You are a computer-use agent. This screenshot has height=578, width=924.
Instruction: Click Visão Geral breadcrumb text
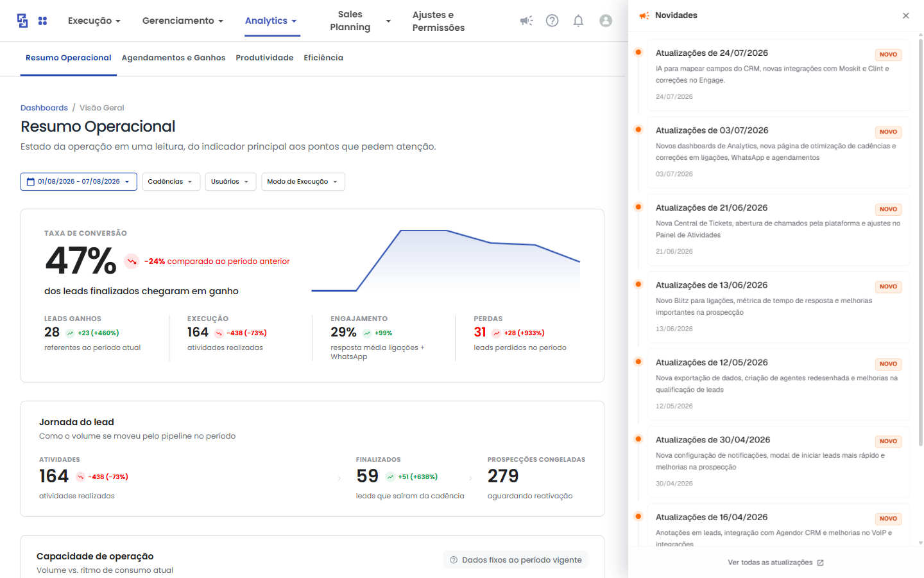102,108
